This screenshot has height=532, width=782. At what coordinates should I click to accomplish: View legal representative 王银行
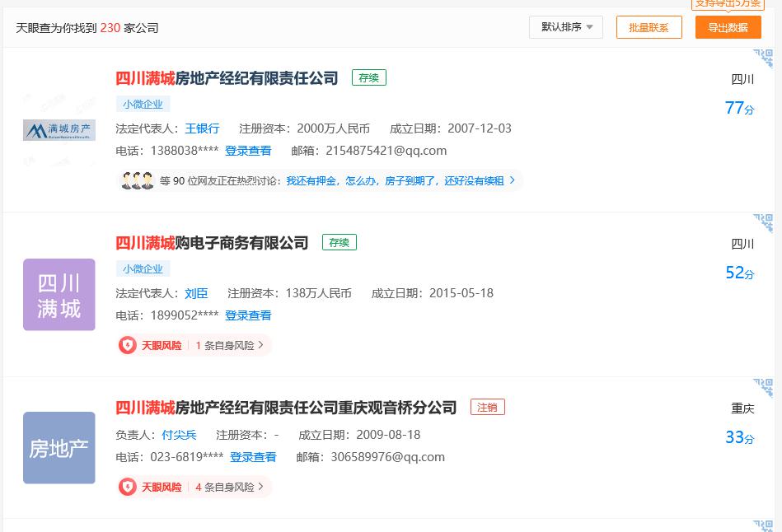click(x=202, y=128)
